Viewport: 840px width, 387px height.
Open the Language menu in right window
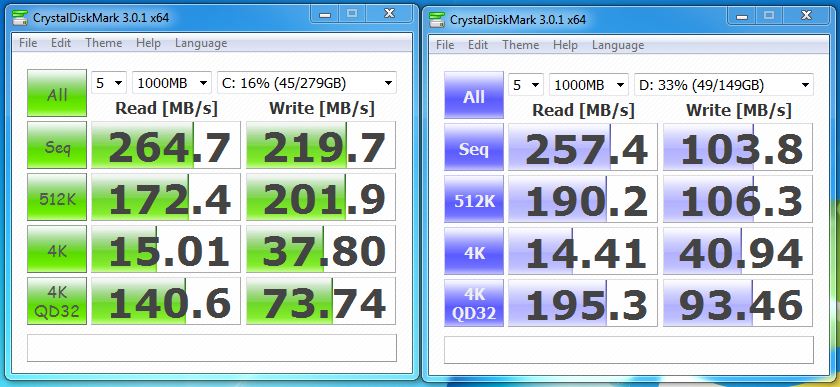point(618,45)
